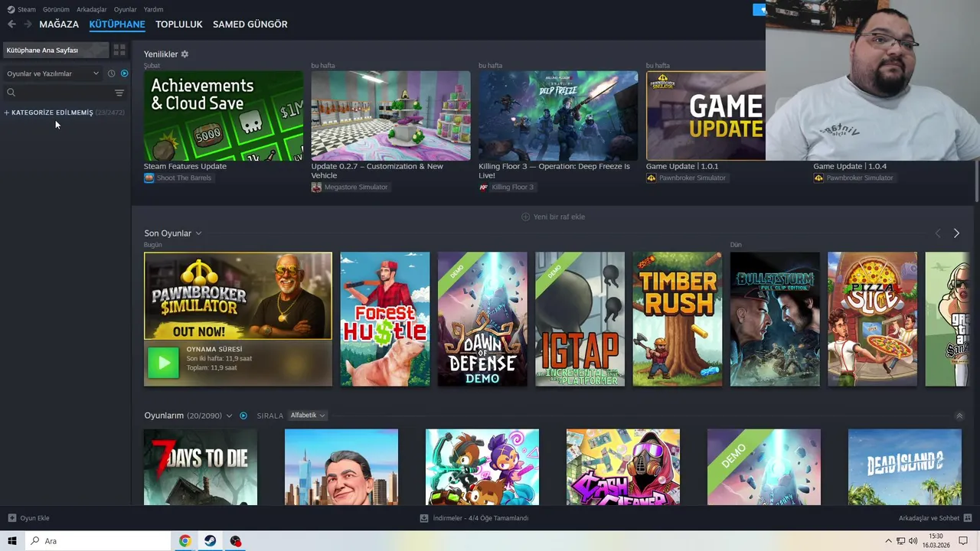Toggle the ready-to-play filter icon in sidebar

click(x=125, y=73)
